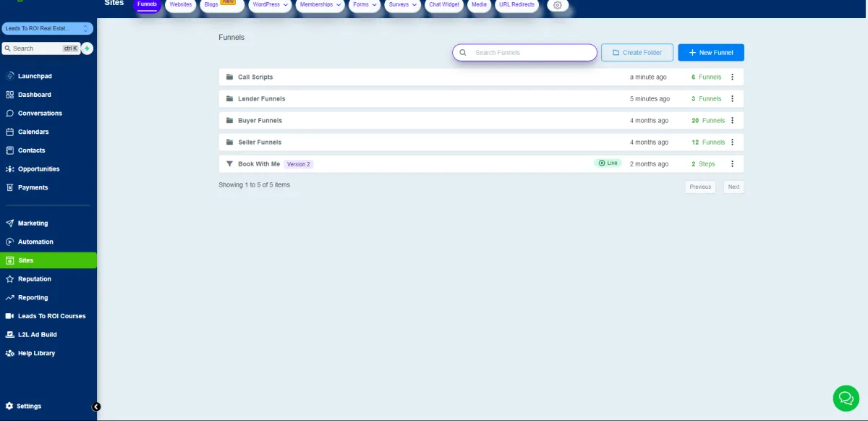Click the Showing 1 to 5 of 5 items text
868x421 pixels.
254,185
